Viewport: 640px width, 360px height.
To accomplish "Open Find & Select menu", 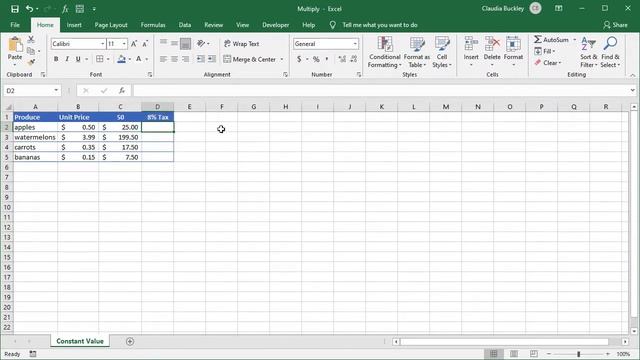I will 610,52.
